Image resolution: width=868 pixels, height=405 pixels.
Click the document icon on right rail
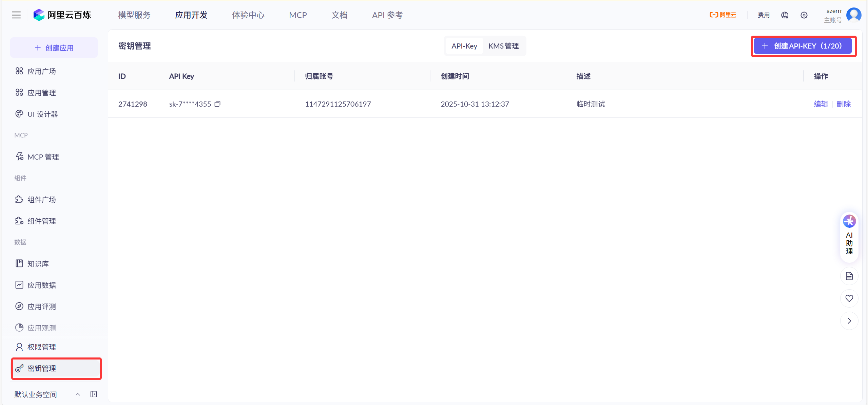(x=849, y=276)
